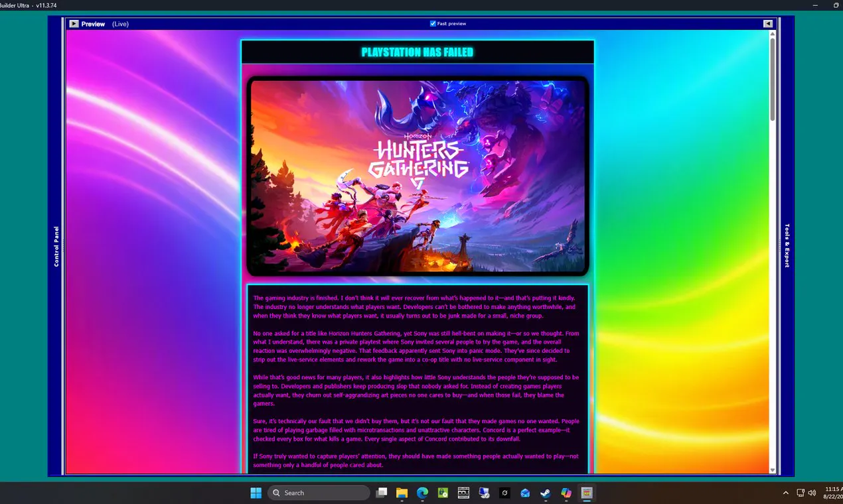Screen dimensions: 843x504
Task: Expand the Control Panel side tab
Action: (x=56, y=246)
